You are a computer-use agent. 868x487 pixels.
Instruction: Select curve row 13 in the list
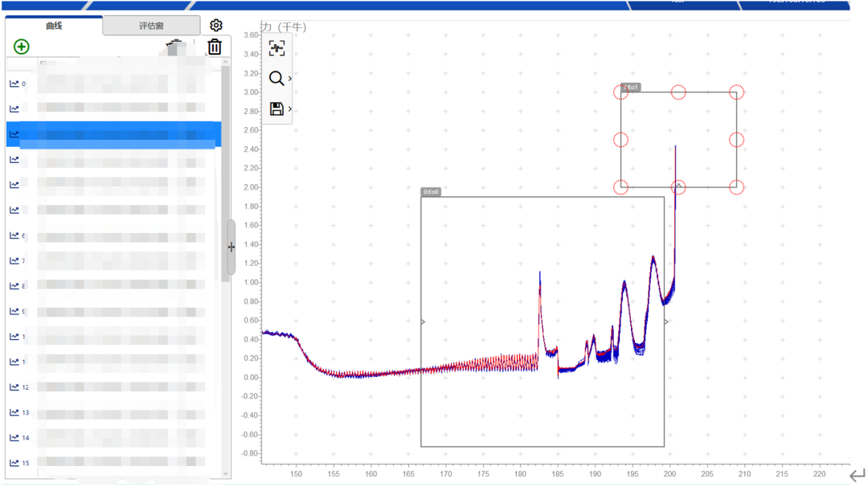113,412
